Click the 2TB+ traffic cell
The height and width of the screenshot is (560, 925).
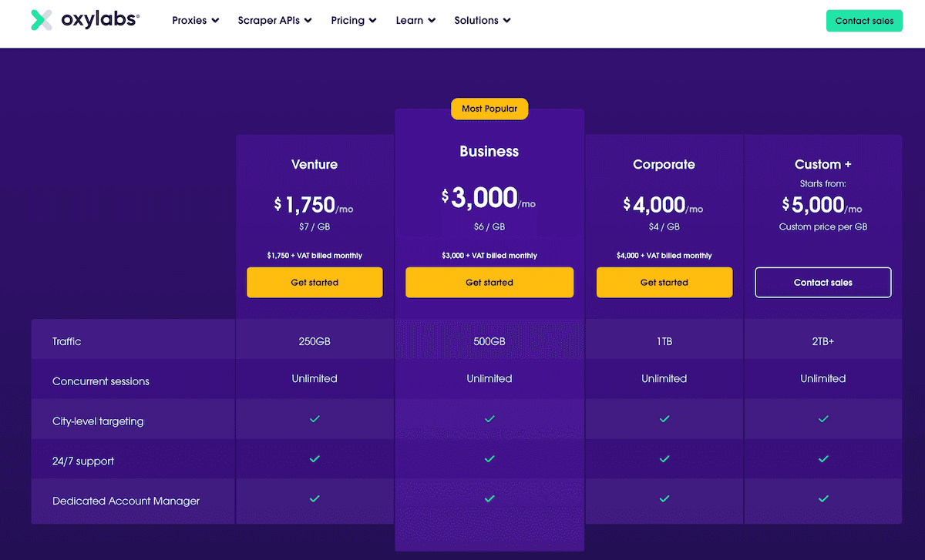(x=823, y=340)
